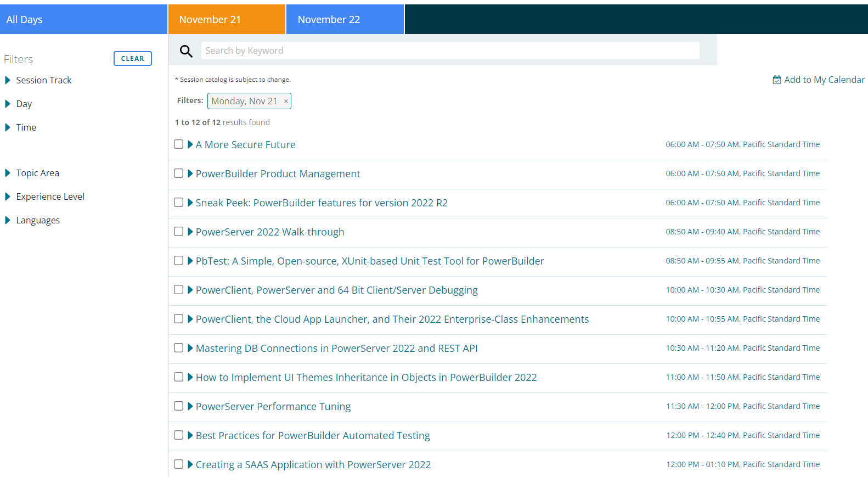Expand the Experience Level filter
The width and height of the screenshot is (868, 477).
click(x=45, y=197)
